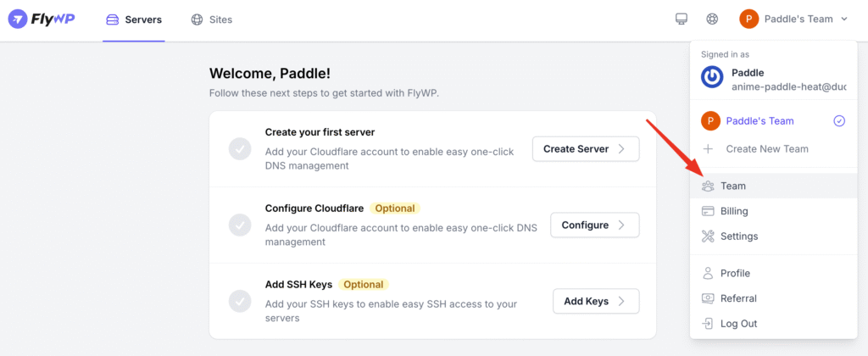Click the Optional badge next to Configure Cloudflare
This screenshot has width=868, height=356.
[x=395, y=209]
